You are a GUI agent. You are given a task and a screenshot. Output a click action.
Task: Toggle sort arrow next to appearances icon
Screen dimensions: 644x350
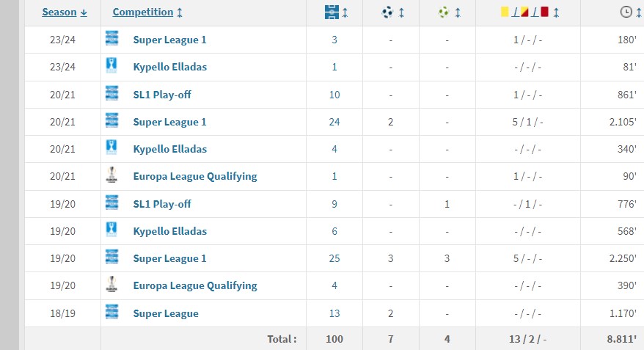pos(345,12)
